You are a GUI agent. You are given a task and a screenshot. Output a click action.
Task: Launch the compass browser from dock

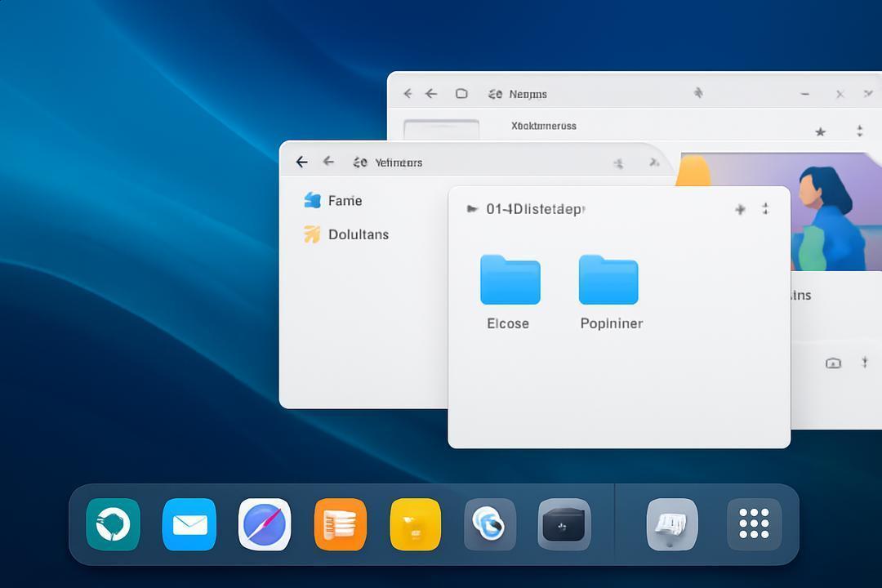(265, 524)
